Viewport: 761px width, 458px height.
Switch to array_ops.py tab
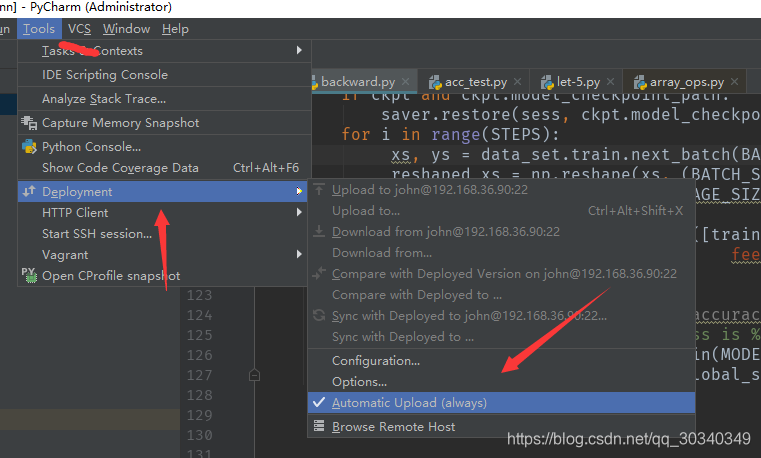[x=687, y=82]
